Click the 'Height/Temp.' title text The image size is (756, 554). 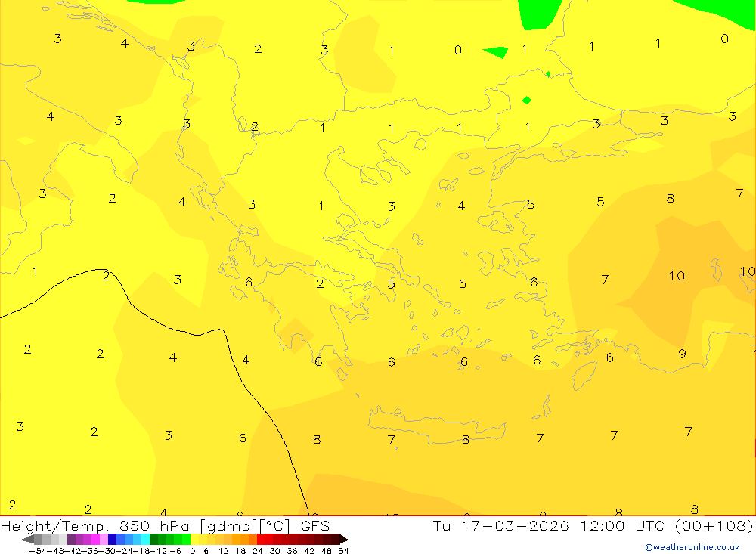pos(54,526)
